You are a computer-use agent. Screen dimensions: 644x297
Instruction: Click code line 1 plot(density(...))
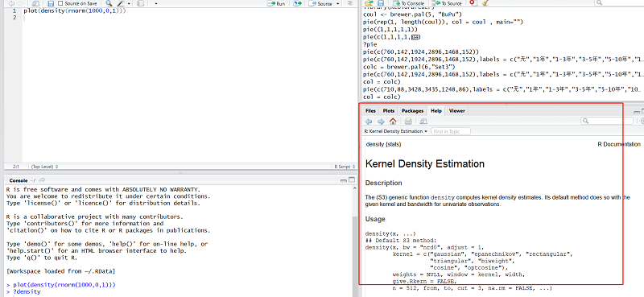[75, 10]
